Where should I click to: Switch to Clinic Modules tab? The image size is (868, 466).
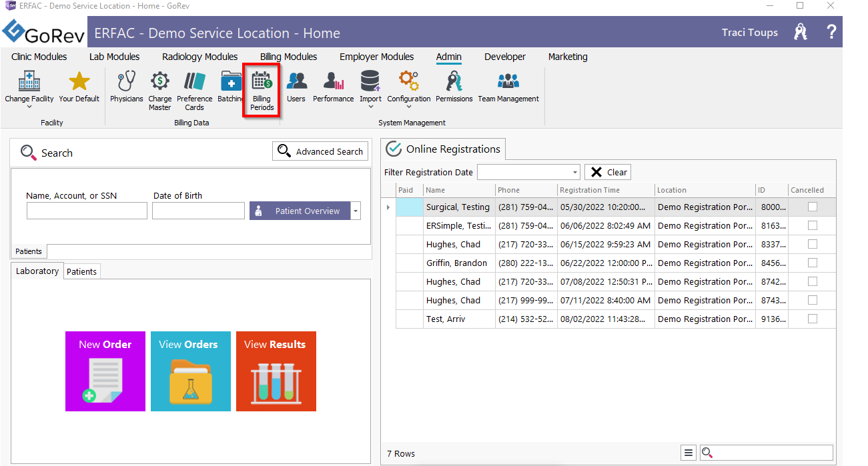pyautogui.click(x=39, y=57)
